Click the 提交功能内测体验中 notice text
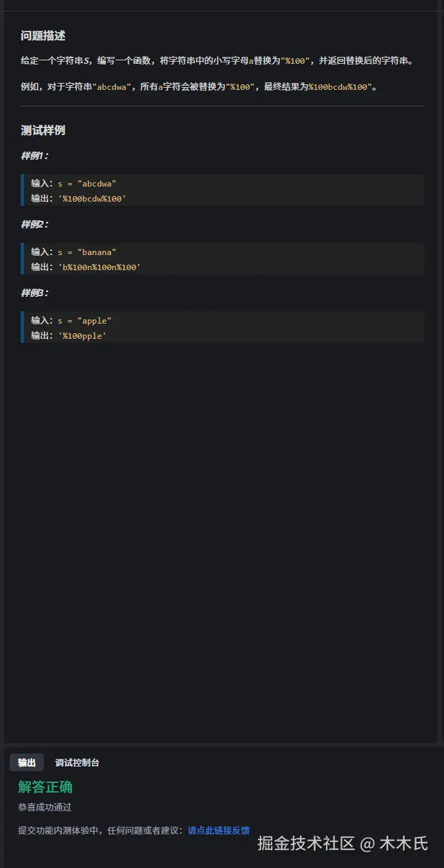Image resolution: width=444 pixels, height=868 pixels. point(102,830)
